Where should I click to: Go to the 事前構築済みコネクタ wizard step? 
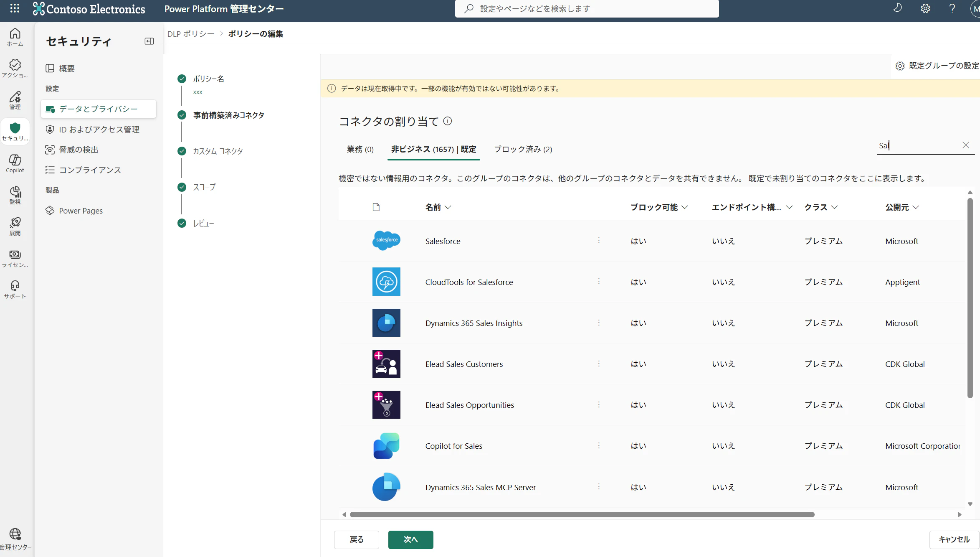tap(228, 115)
